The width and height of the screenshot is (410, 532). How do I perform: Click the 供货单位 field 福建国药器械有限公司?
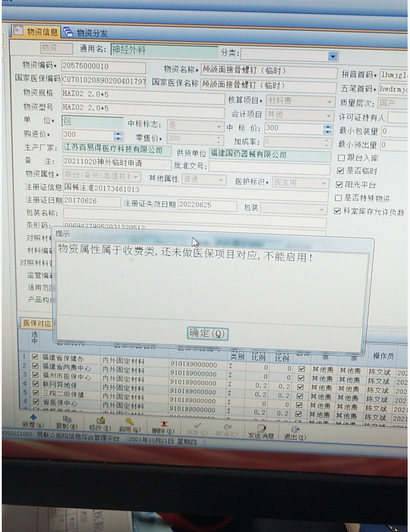(270, 155)
